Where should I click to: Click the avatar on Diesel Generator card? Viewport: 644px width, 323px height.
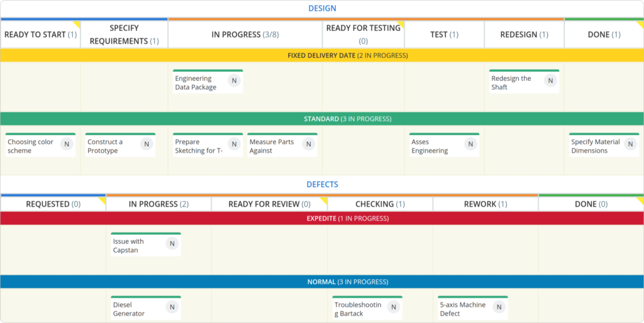172,307
